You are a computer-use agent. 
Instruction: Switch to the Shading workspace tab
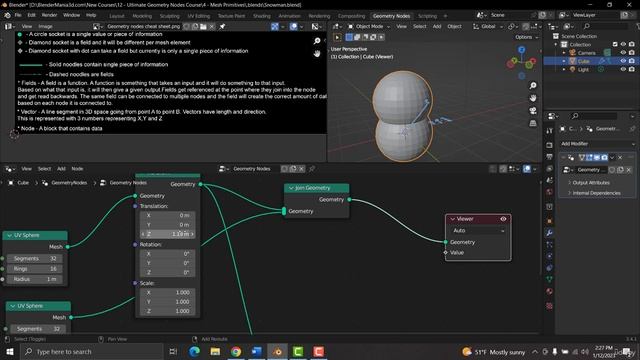point(262,16)
